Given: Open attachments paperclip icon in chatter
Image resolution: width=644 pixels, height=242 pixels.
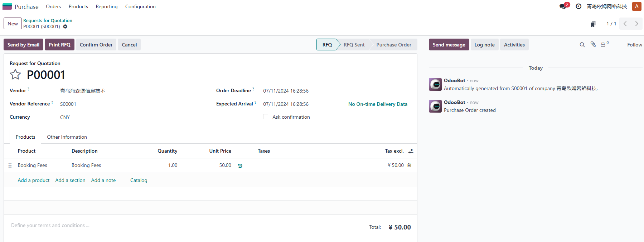Looking at the screenshot, I should click(593, 44).
